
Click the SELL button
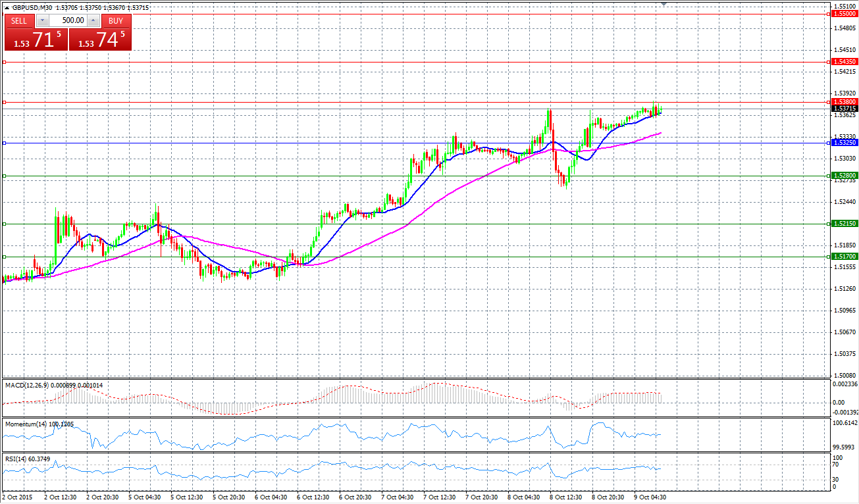coord(19,20)
